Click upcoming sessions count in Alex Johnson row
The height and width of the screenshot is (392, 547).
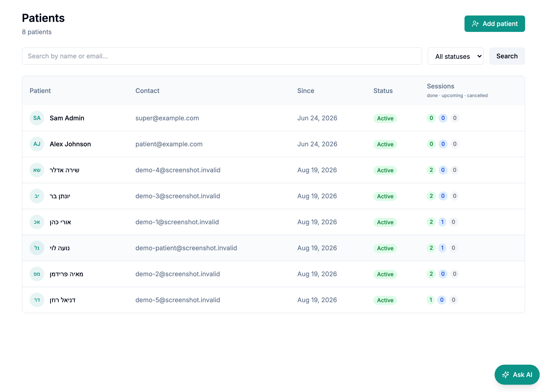click(443, 144)
